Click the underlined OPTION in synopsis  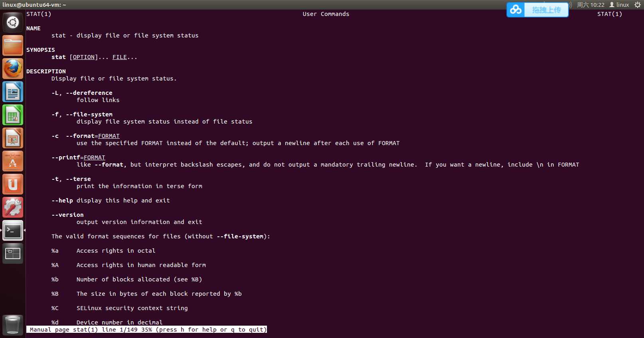tap(84, 57)
